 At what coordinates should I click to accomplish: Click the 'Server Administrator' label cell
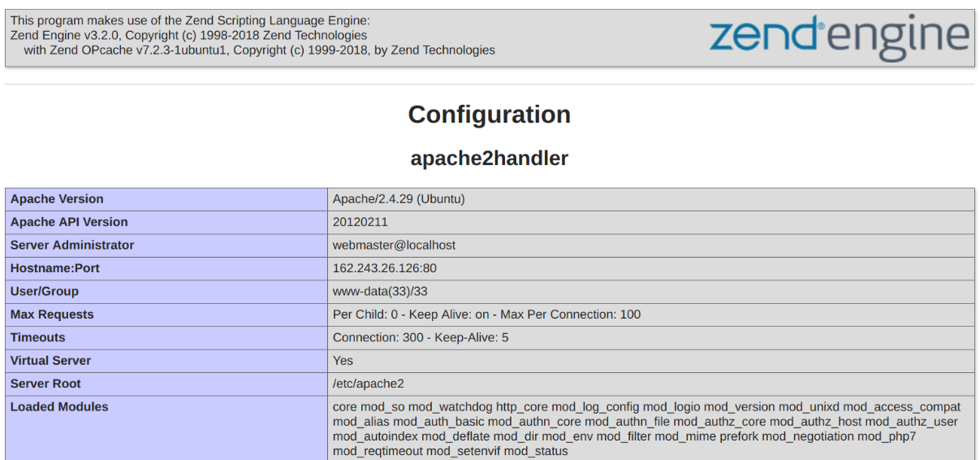tap(166, 245)
